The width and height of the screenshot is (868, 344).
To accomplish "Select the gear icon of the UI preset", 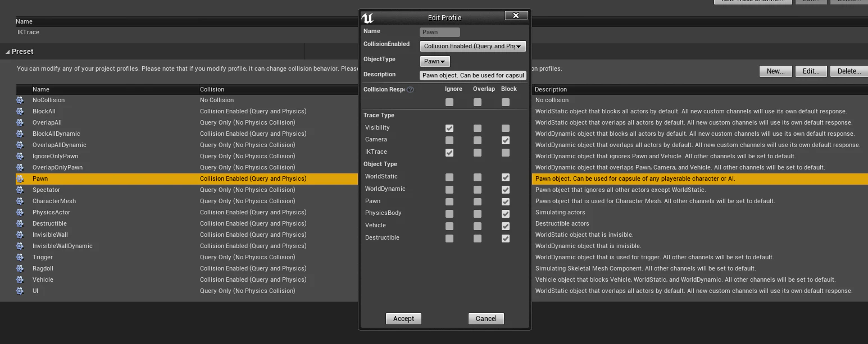I will tap(20, 291).
